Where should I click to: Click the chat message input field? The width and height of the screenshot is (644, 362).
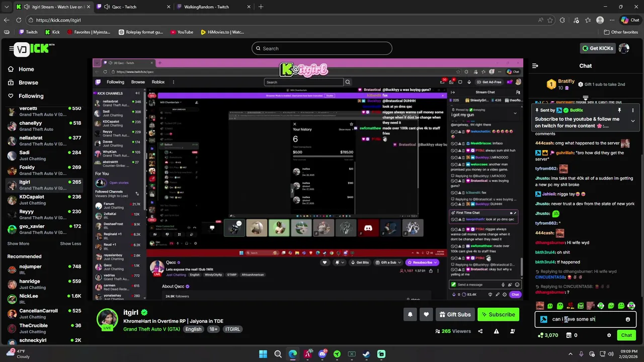coord(586,319)
